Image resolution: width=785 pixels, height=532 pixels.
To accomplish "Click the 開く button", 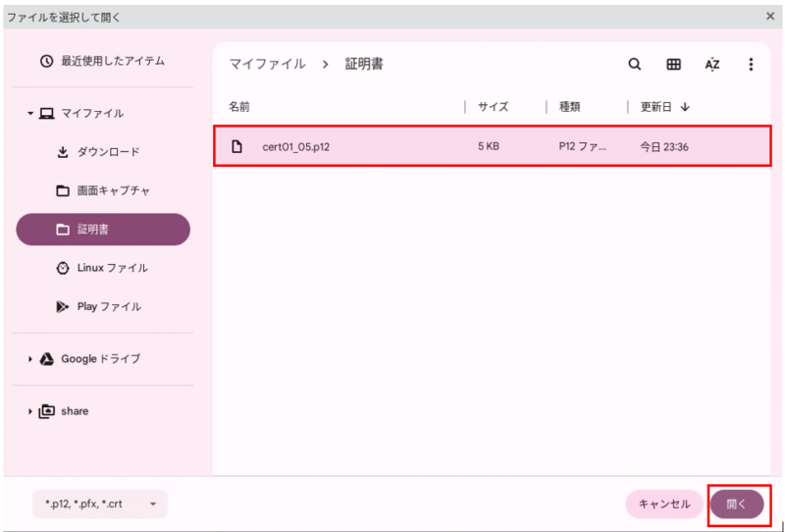I will [x=737, y=505].
